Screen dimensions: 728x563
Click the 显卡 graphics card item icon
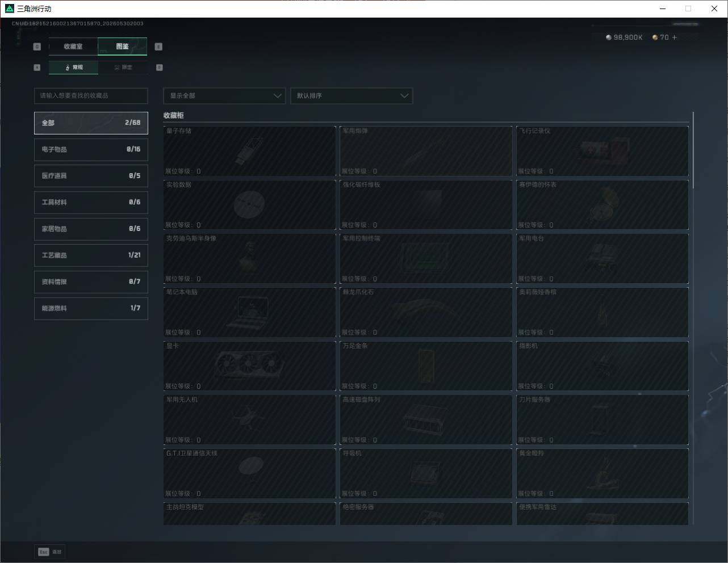tap(250, 365)
